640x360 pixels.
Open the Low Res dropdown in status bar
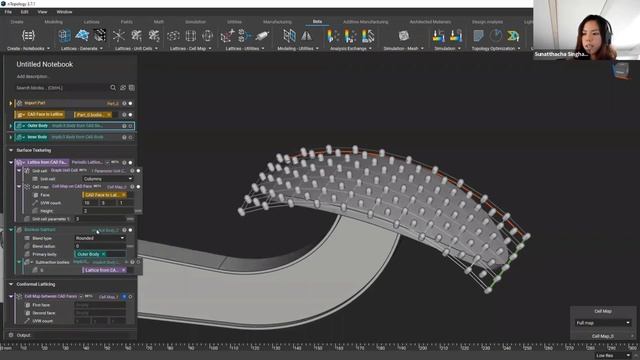[x=613, y=356]
